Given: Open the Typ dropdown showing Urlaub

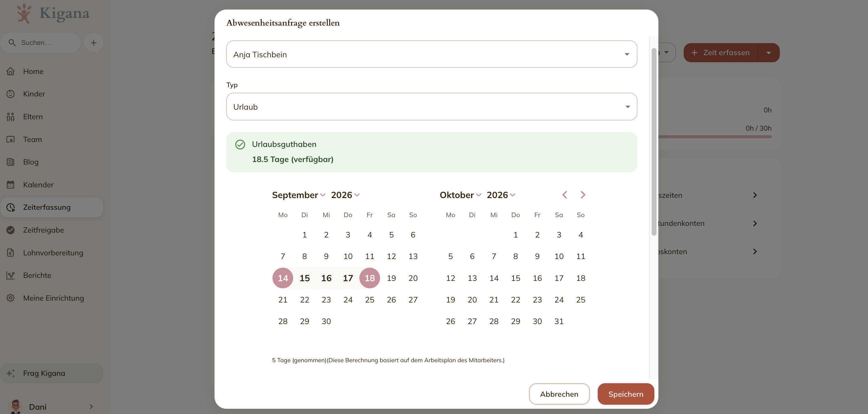Looking at the screenshot, I should tap(431, 107).
